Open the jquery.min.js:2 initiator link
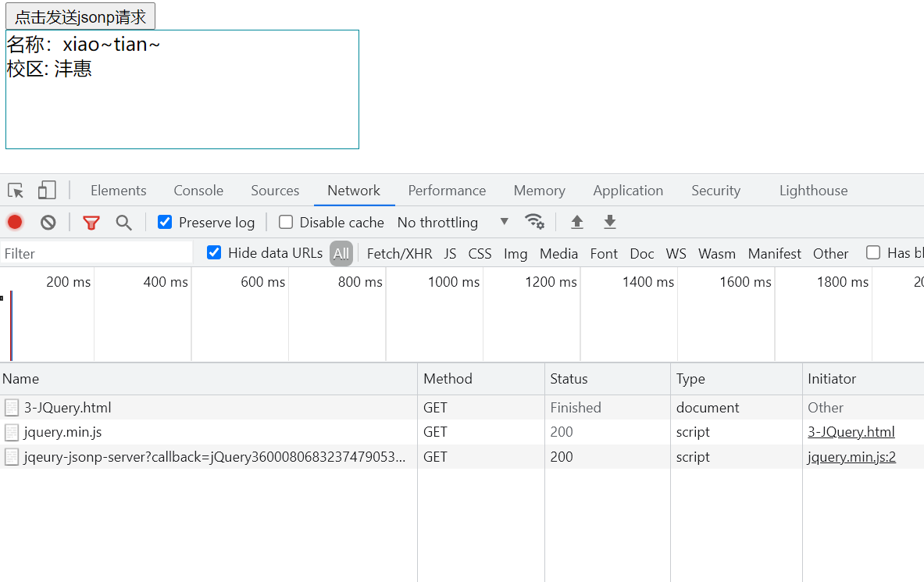The width and height of the screenshot is (924, 582). [851, 457]
